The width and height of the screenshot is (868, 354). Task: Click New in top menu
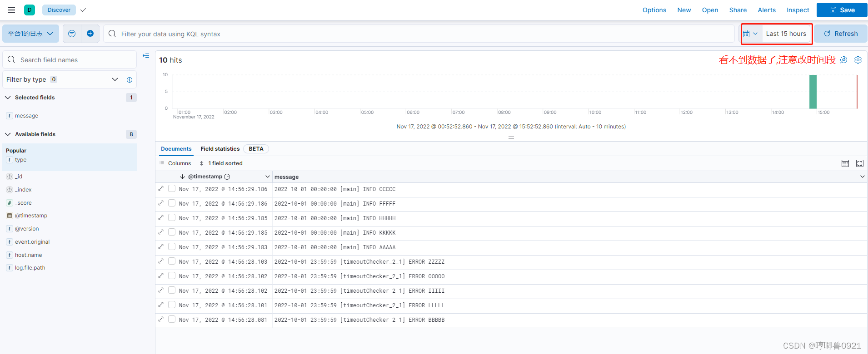click(x=684, y=10)
